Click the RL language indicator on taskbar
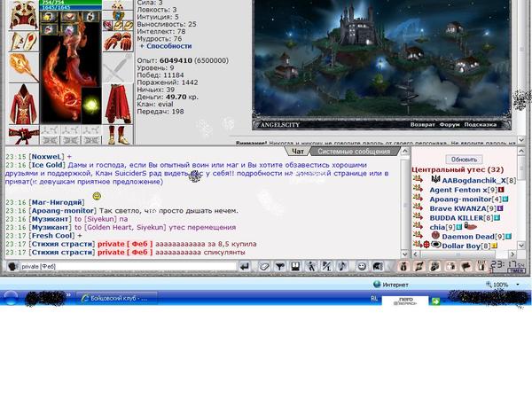 [374, 298]
